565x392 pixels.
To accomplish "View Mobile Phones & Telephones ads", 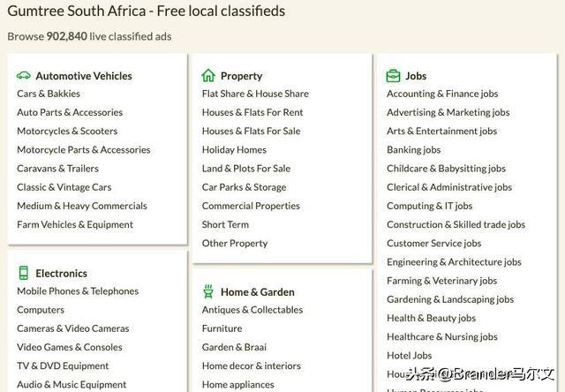I will click(x=78, y=291).
